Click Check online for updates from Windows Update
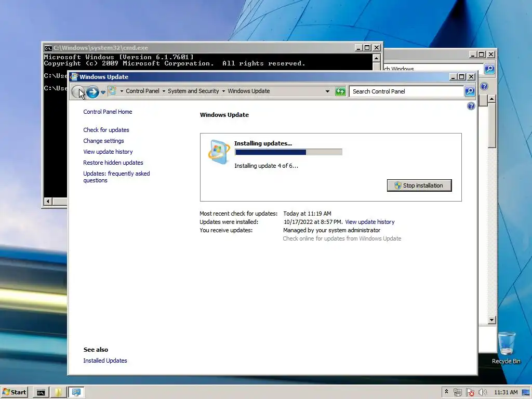This screenshot has height=399, width=532. click(x=342, y=238)
